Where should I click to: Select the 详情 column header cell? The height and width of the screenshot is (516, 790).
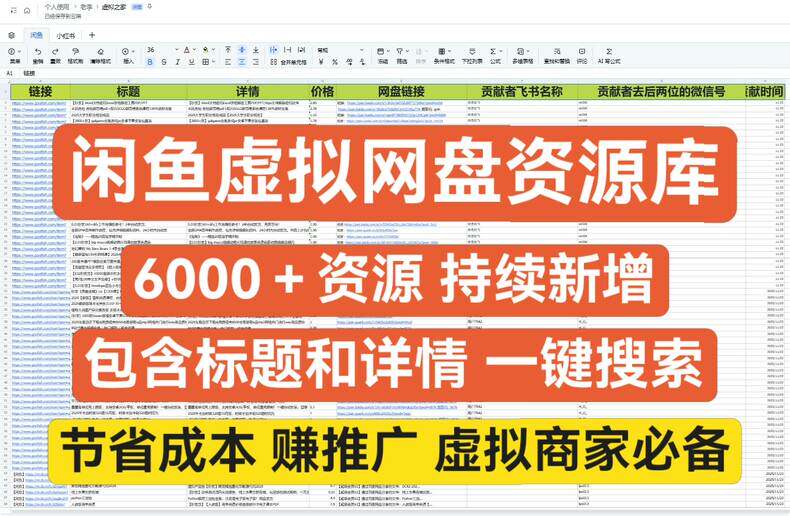coord(247,92)
